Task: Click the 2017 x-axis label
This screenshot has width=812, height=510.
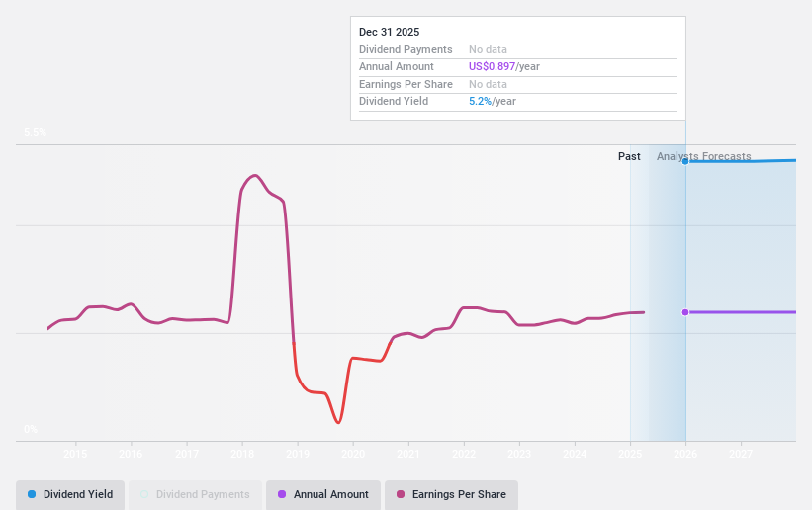Action: (186, 454)
